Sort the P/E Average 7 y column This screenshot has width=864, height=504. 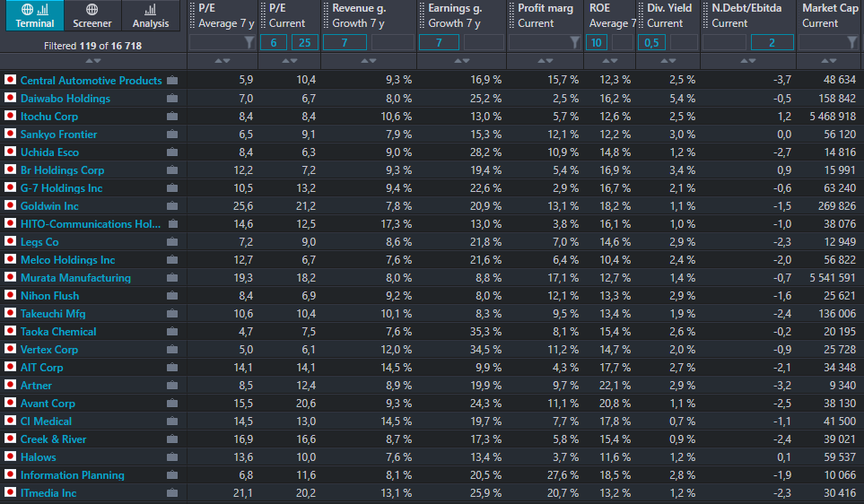(223, 61)
